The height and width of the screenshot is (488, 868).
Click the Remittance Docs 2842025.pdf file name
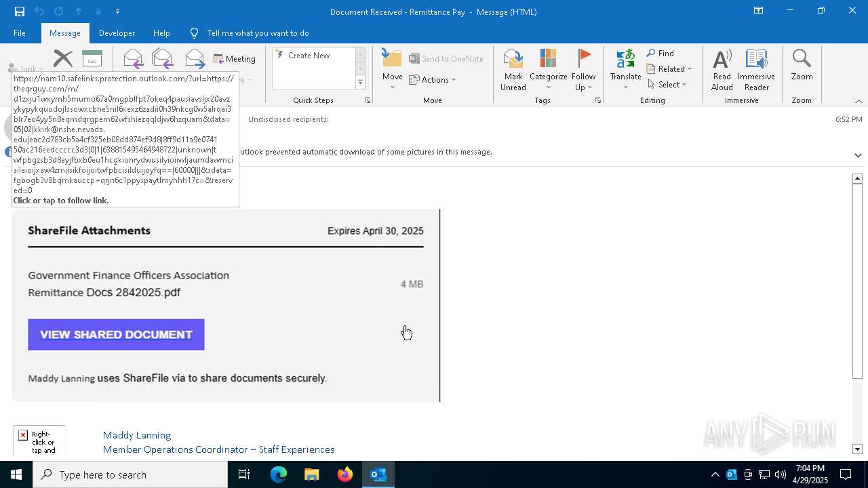(x=104, y=293)
